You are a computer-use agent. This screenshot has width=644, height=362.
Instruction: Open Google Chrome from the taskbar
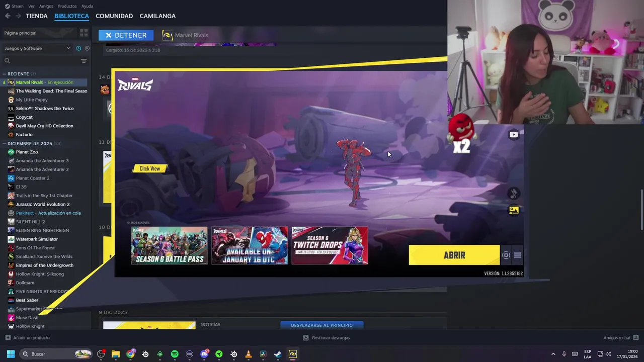click(x=131, y=354)
